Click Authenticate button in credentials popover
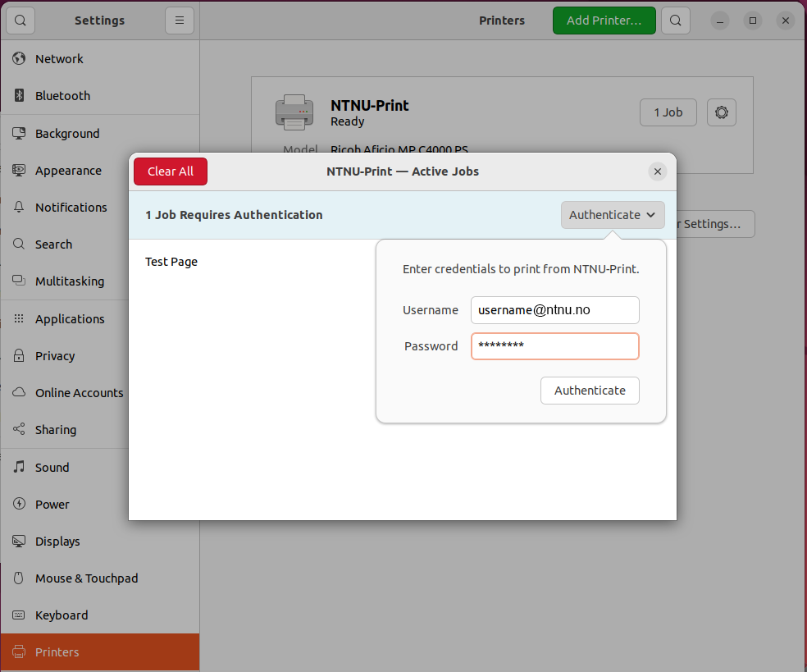 [590, 391]
